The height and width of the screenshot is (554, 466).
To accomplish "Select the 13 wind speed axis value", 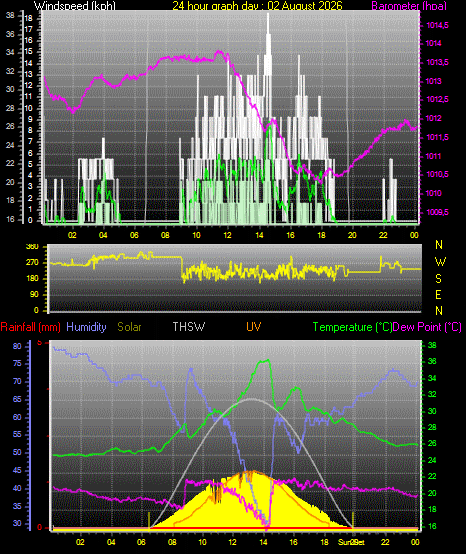I will pyautogui.click(x=28, y=75).
